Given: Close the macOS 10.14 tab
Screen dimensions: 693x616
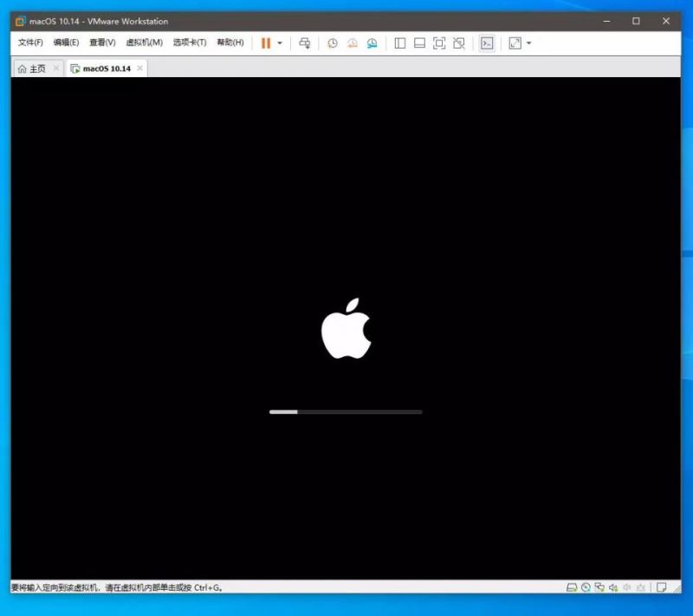Looking at the screenshot, I should pos(139,68).
